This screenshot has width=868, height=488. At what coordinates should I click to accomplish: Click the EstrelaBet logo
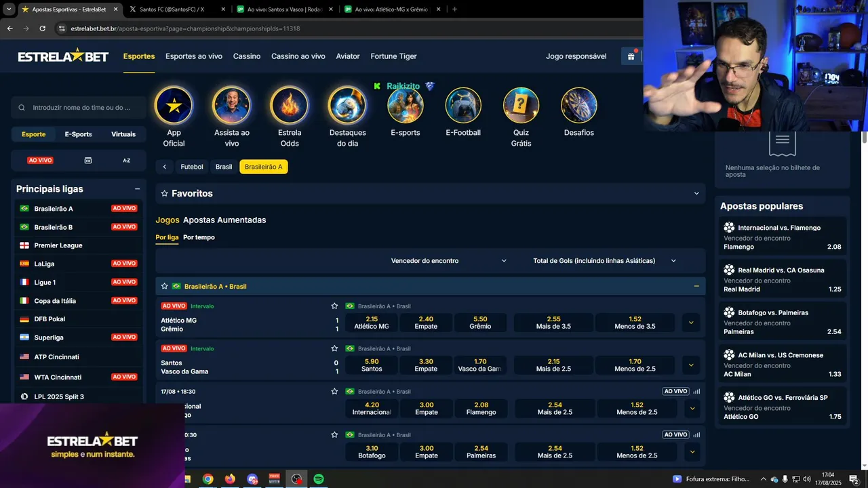63,56
